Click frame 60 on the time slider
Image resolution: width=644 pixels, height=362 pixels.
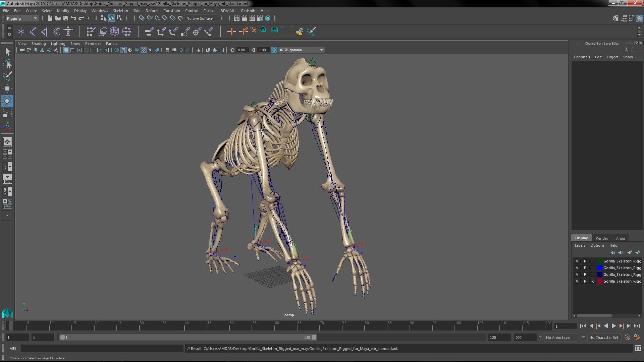[x=277, y=326]
